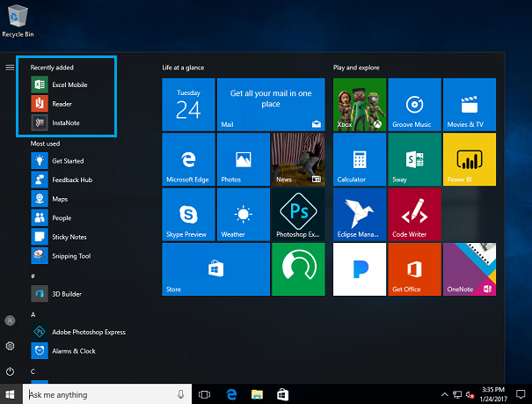The height and width of the screenshot is (404, 532).
Task: Launch the Reader app
Action: tap(52, 104)
